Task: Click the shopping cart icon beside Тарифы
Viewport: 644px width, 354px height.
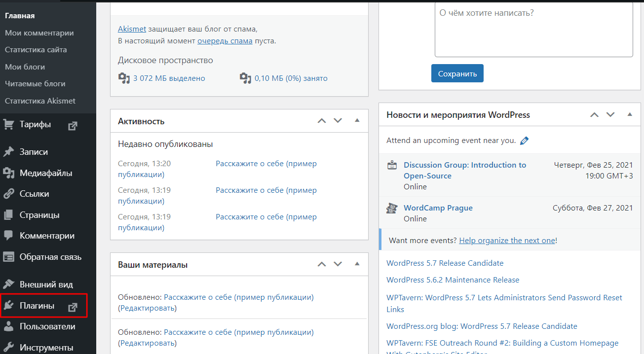Action: point(8,125)
